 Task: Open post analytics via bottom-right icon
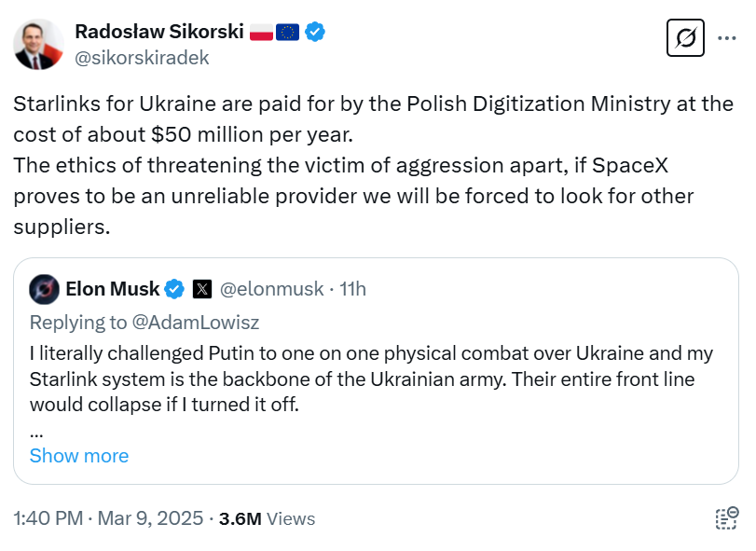pyautogui.click(x=725, y=518)
